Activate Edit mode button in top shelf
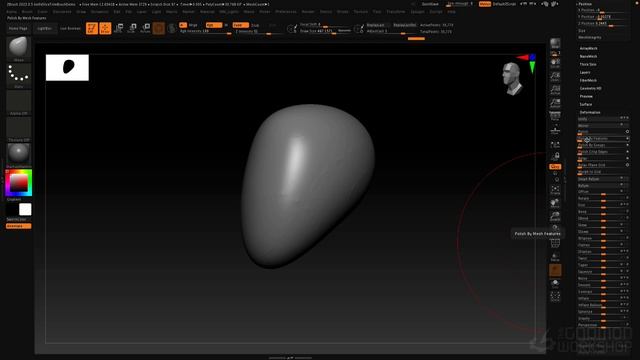Image resolution: width=640 pixels, height=360 pixels. pyautogui.click(x=92, y=28)
